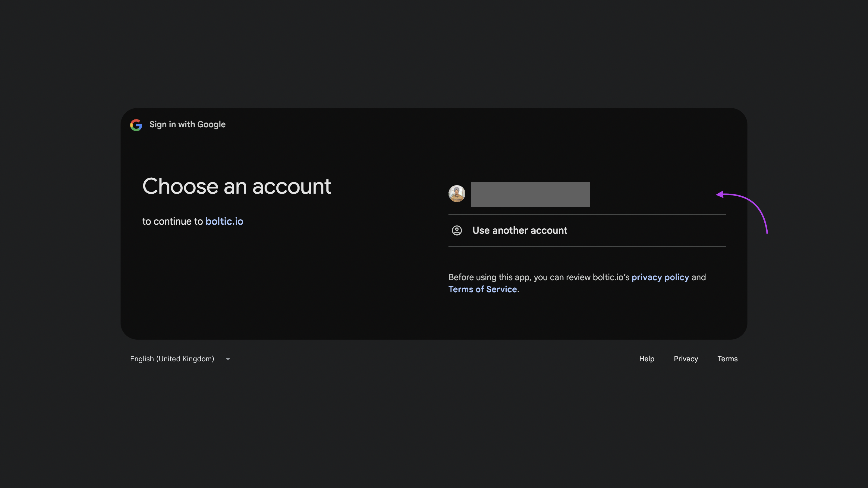The width and height of the screenshot is (868, 488).
Task: Click the Sign in with Google header text
Action: click(x=187, y=125)
